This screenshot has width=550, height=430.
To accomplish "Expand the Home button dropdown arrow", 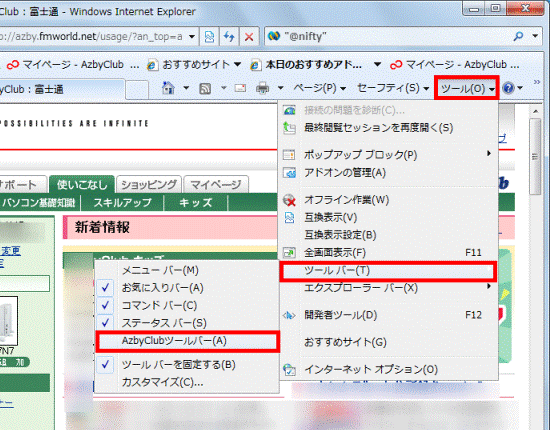I will (x=186, y=88).
